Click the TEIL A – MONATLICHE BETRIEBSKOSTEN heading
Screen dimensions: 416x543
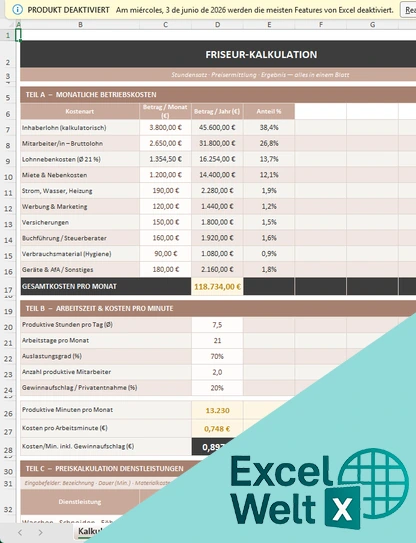pyautogui.click(x=218, y=95)
